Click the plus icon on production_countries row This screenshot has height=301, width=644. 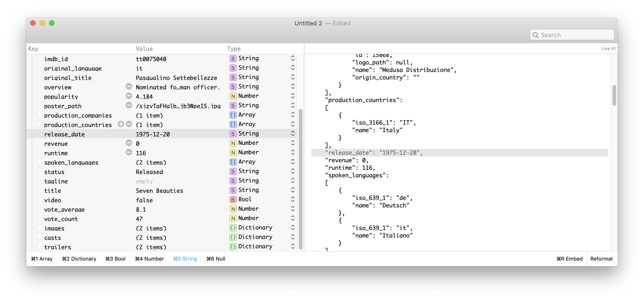(121, 124)
